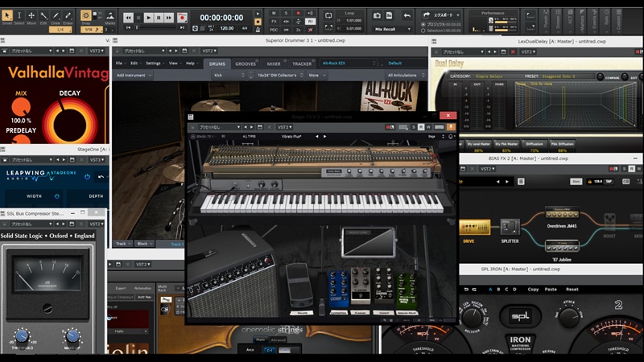
Task: Open the All Articulations dropdown
Action: 406,75
